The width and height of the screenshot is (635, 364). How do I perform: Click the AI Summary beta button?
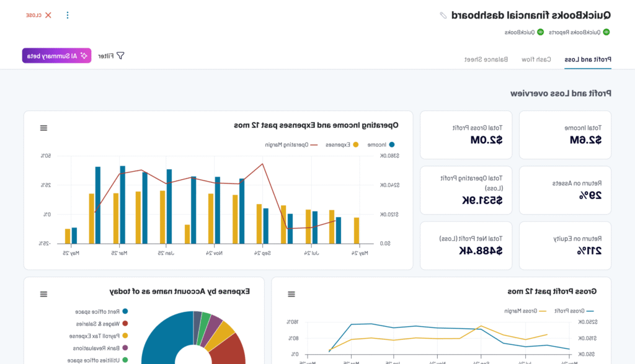[56, 56]
